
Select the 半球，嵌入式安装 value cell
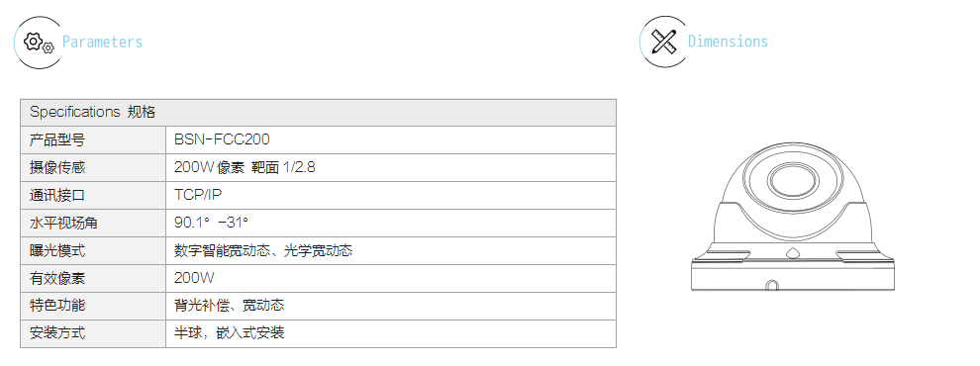point(391,333)
